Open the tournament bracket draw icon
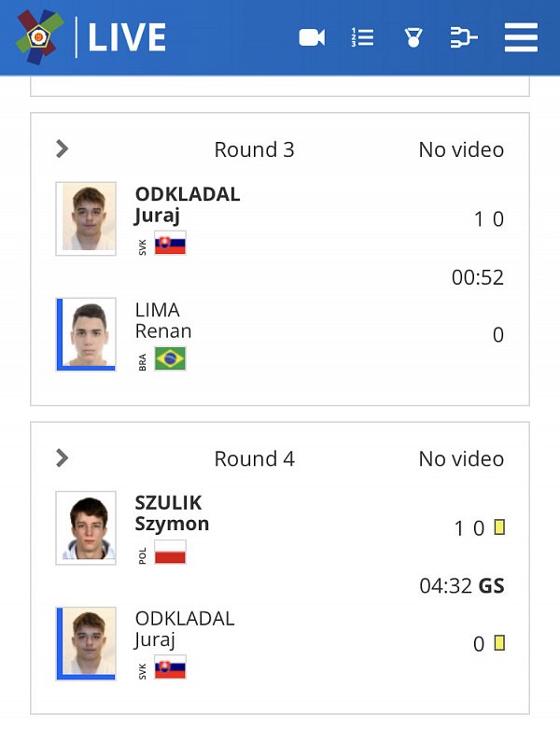The image size is (560, 729). [x=463, y=37]
